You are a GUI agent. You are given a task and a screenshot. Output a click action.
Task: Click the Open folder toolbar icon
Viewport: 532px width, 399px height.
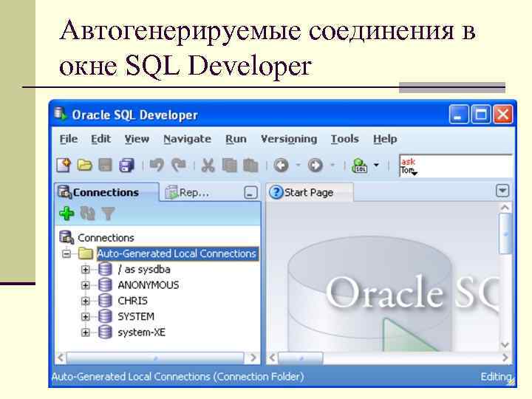[x=84, y=166]
